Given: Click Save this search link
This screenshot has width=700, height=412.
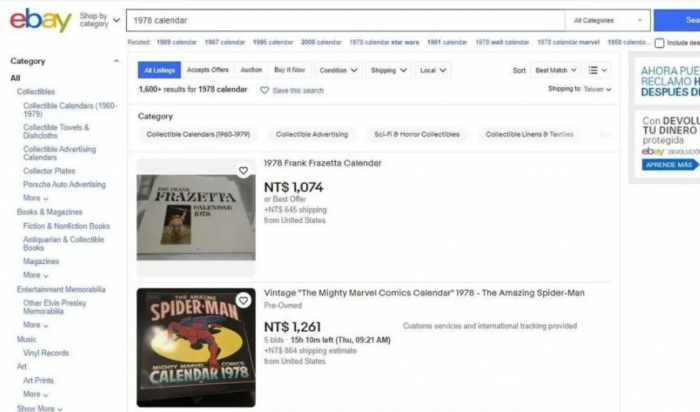Looking at the screenshot, I should (298, 91).
